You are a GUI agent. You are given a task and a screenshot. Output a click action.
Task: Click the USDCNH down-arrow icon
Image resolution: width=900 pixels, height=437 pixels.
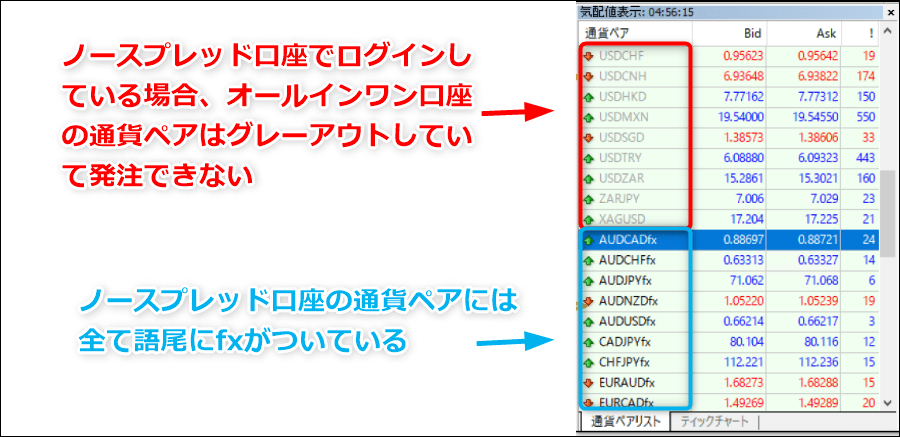click(x=588, y=76)
